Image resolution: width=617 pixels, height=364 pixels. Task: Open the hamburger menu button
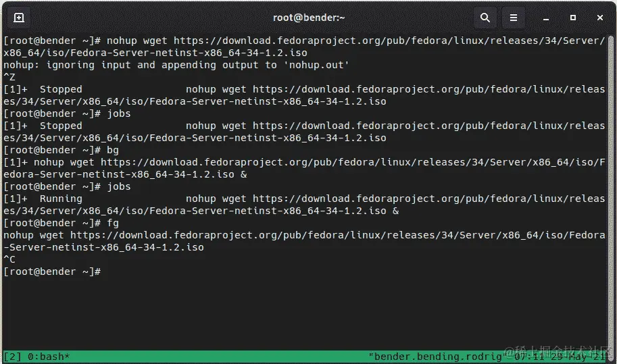pyautogui.click(x=514, y=18)
